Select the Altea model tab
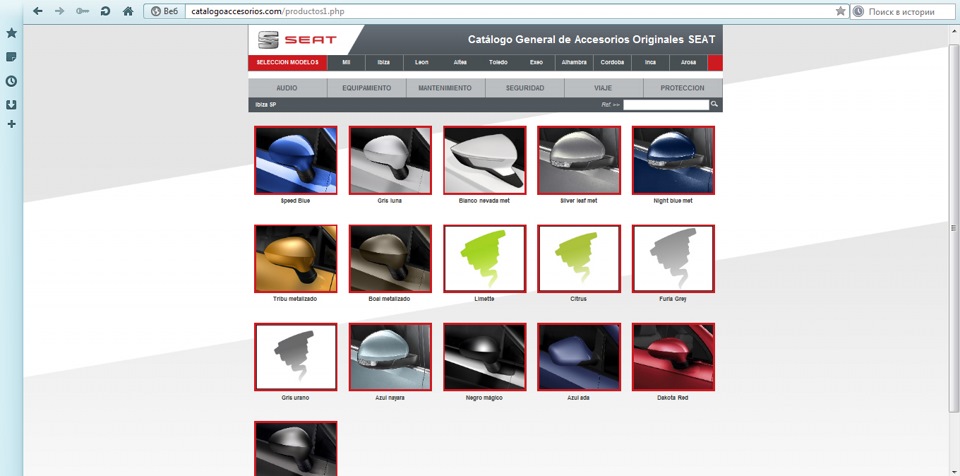960x476 pixels. 460,62
